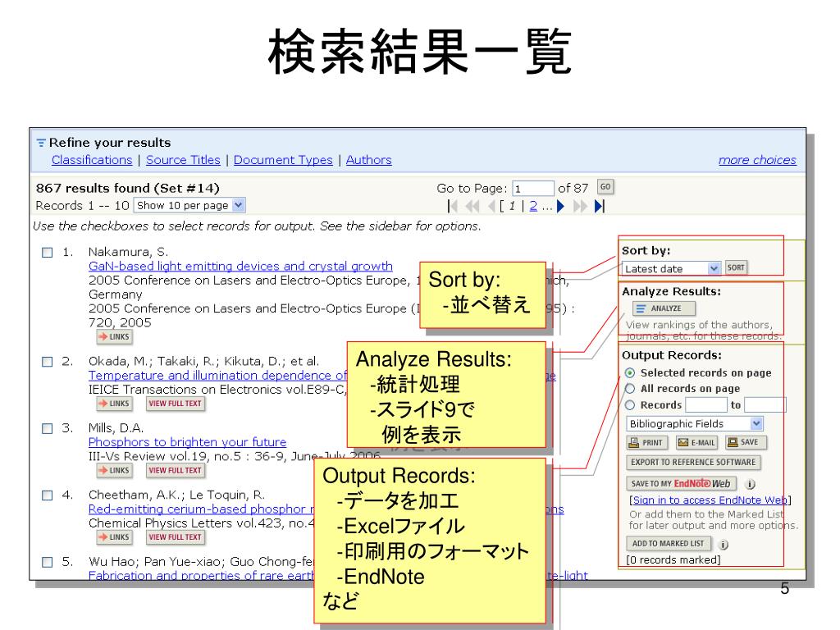
Task: Click the Records range end field
Action: (765, 405)
